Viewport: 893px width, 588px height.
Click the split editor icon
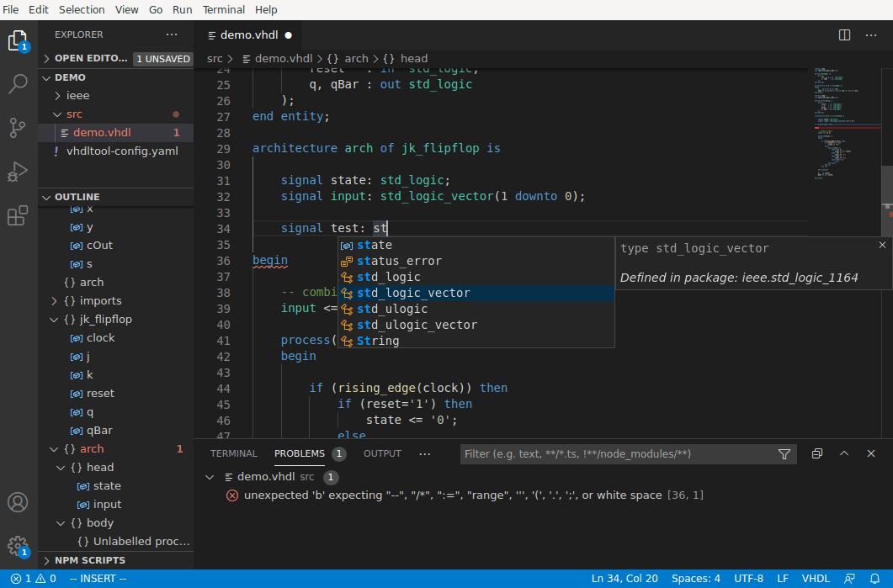[844, 34]
